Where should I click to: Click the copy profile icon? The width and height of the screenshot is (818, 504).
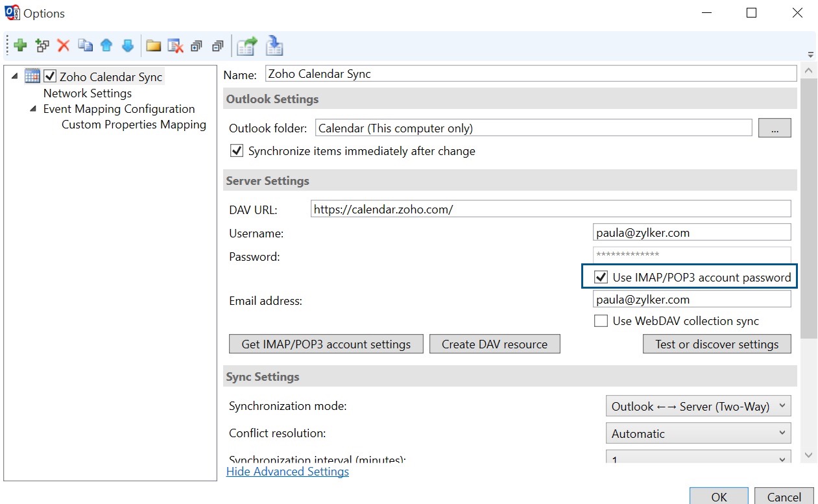(x=85, y=45)
